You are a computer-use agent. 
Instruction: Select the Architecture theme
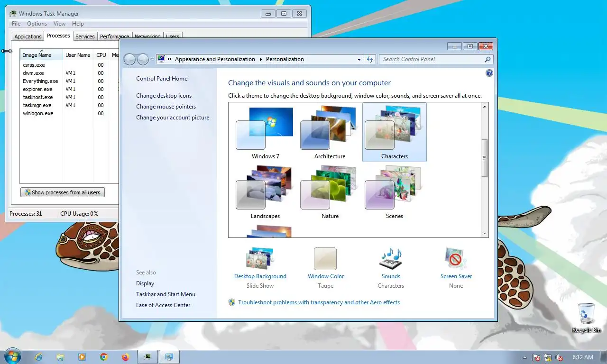point(330,133)
